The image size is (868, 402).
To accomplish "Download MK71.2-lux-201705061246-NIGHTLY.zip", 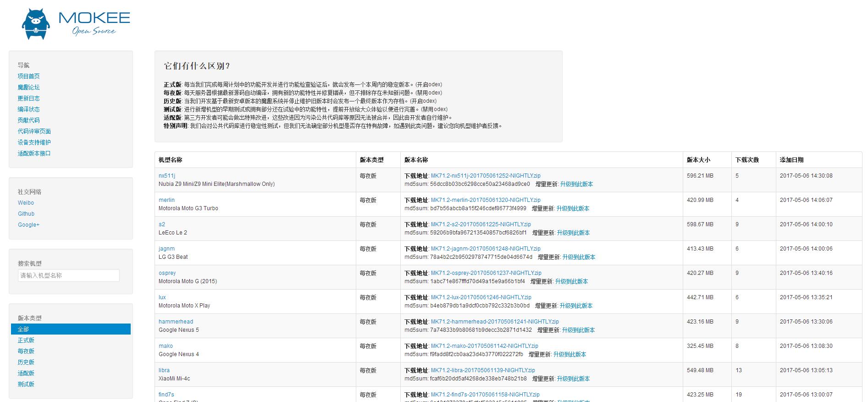I will tap(481, 297).
